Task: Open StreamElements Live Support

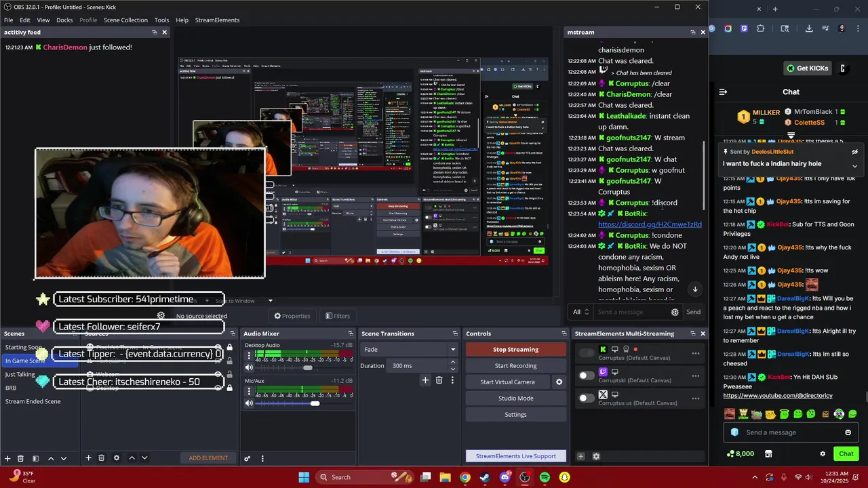Action: pos(515,456)
